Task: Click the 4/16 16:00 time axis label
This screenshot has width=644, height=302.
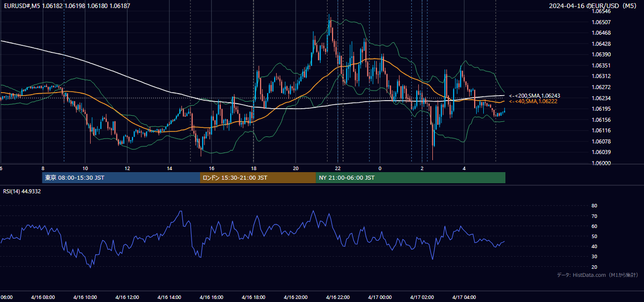Action: [x=212, y=297]
